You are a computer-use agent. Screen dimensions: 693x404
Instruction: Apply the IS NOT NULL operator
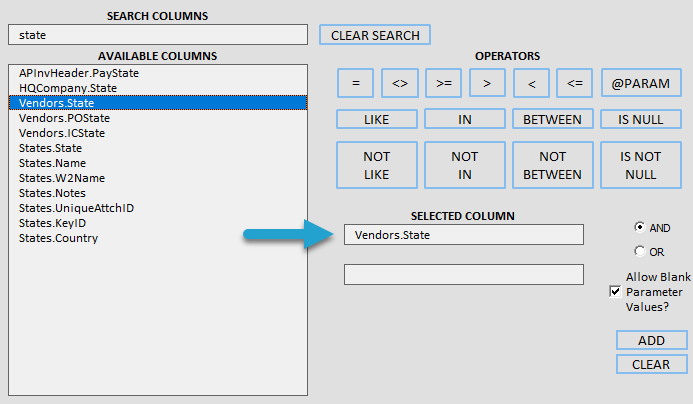640,165
